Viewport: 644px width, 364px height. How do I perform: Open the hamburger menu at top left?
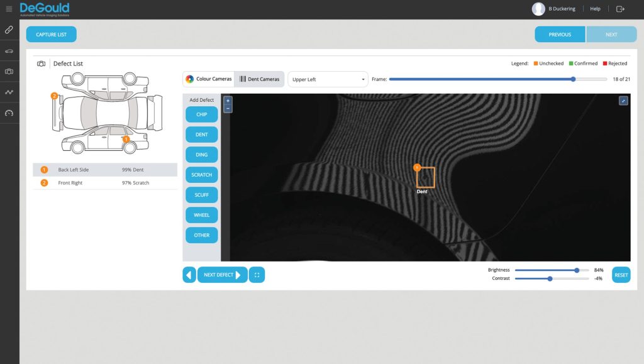pos(8,8)
